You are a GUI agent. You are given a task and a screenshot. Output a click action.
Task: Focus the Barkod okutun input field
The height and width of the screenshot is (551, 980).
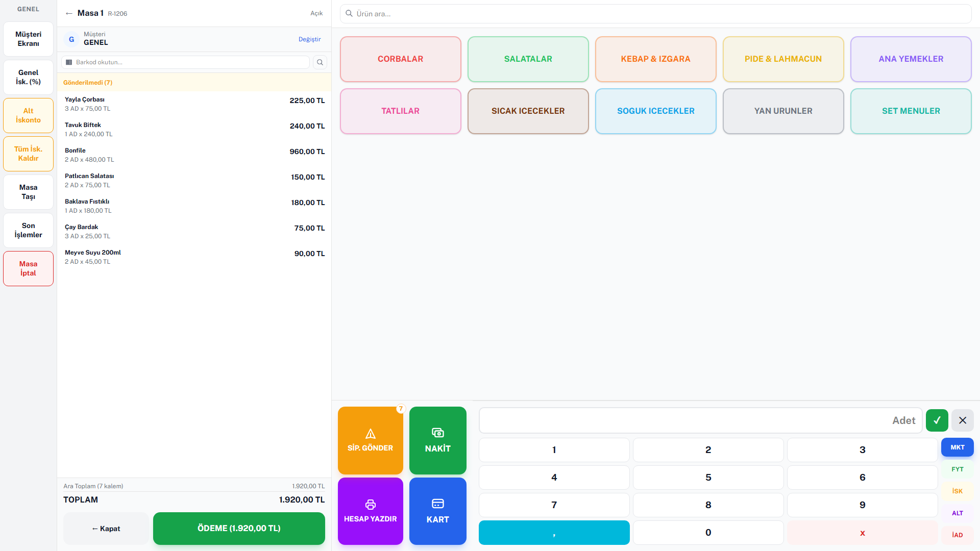tap(186, 62)
